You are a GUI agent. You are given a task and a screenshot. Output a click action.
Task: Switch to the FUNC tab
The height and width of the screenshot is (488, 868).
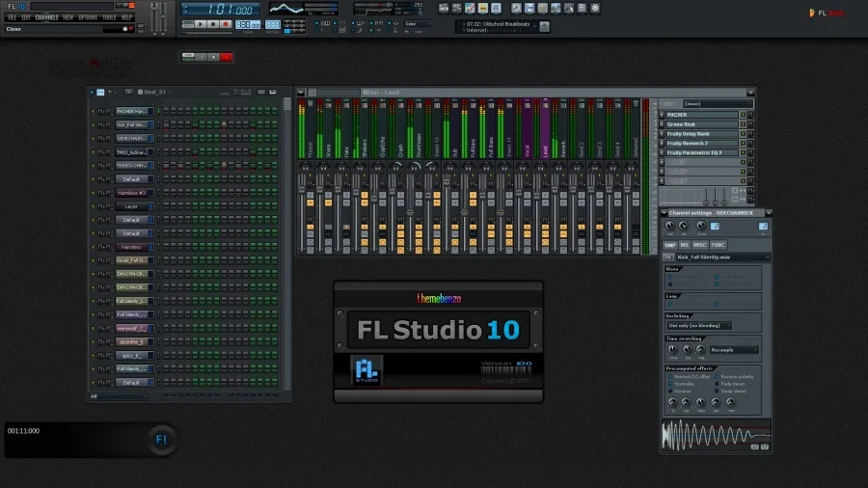click(x=718, y=245)
